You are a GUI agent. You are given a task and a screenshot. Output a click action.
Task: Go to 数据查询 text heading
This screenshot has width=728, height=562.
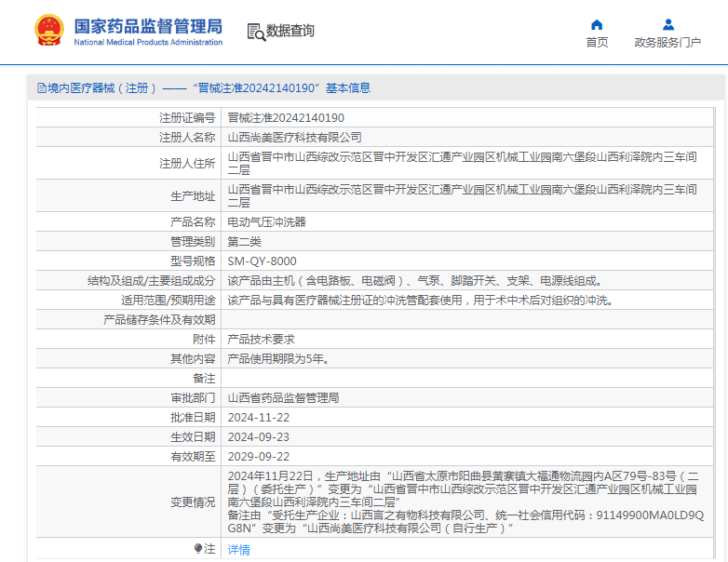[290, 32]
